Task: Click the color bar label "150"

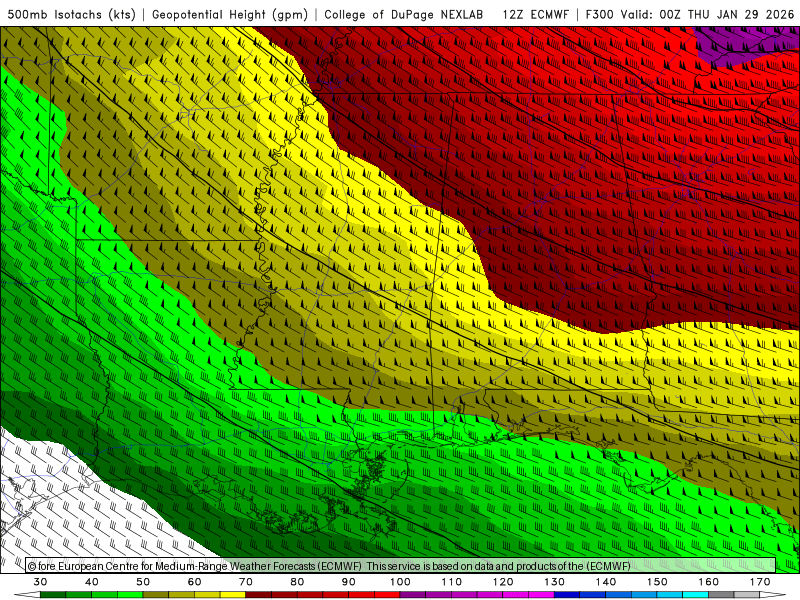Action: (657, 582)
